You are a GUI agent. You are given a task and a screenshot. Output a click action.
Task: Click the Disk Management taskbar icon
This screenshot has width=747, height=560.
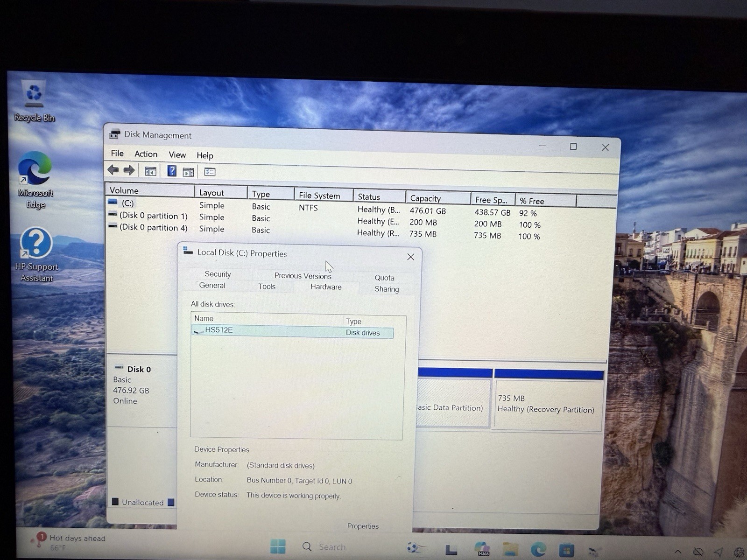coord(593,552)
